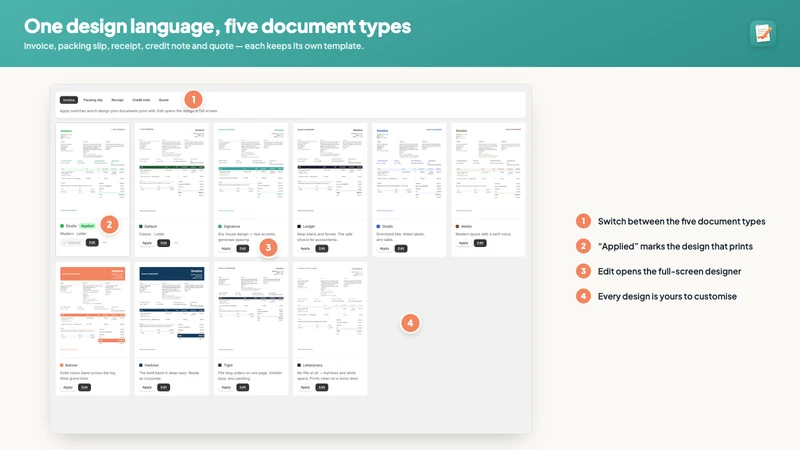Viewport: 800px width, 450px height.
Task: Click "Solid colour band across the top" description
Action: (x=88, y=376)
